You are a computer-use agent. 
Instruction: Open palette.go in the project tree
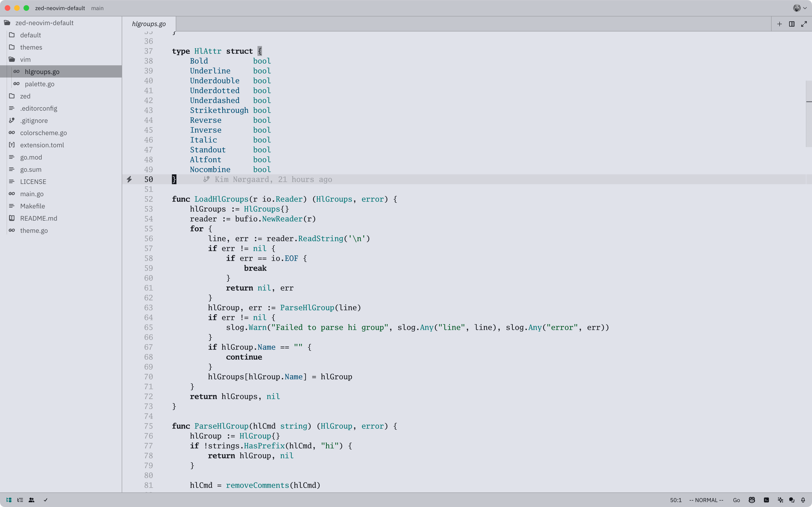61,84
